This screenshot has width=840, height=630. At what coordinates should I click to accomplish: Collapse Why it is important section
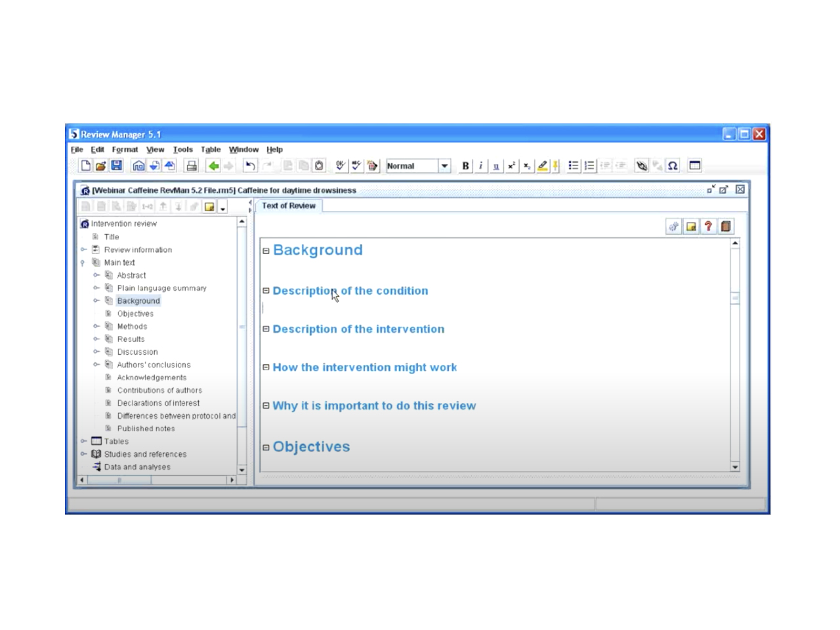click(266, 406)
